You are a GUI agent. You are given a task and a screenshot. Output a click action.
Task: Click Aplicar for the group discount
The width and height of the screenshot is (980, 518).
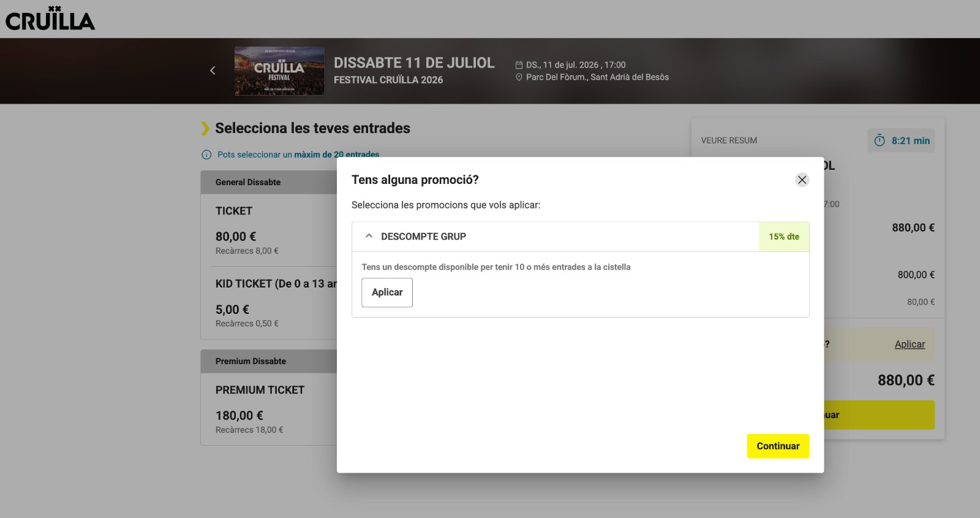(x=386, y=292)
